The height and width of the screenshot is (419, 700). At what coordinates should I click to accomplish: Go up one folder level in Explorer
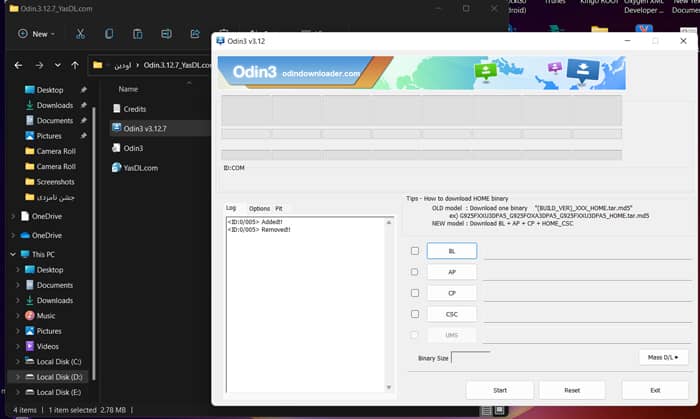(x=75, y=65)
